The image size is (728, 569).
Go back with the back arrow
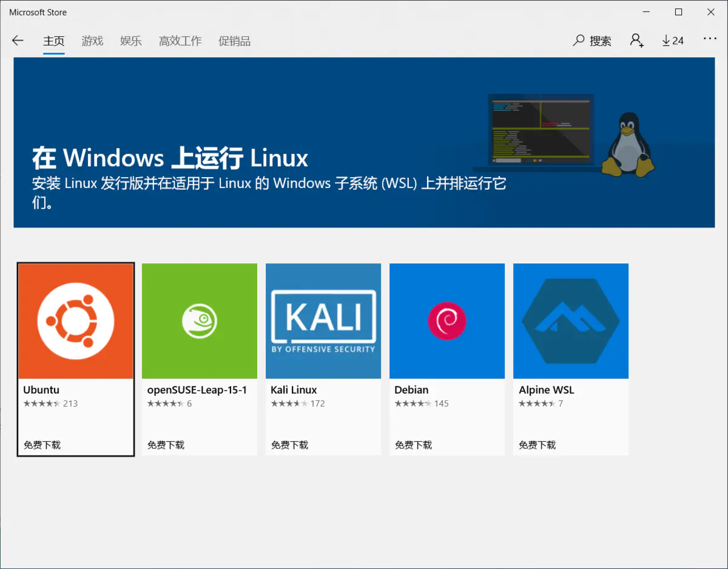(x=18, y=41)
